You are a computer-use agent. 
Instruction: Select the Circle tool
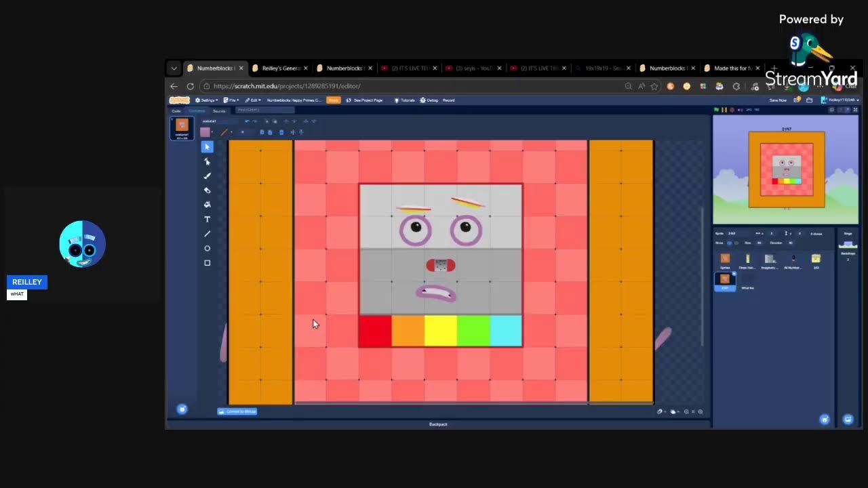[x=208, y=248]
